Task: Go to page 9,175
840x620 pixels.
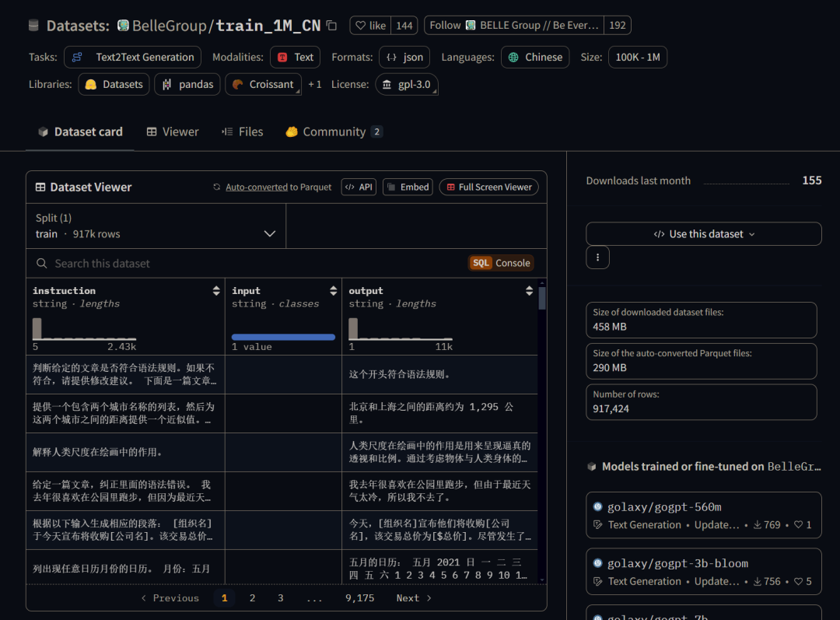Action: pyautogui.click(x=359, y=598)
